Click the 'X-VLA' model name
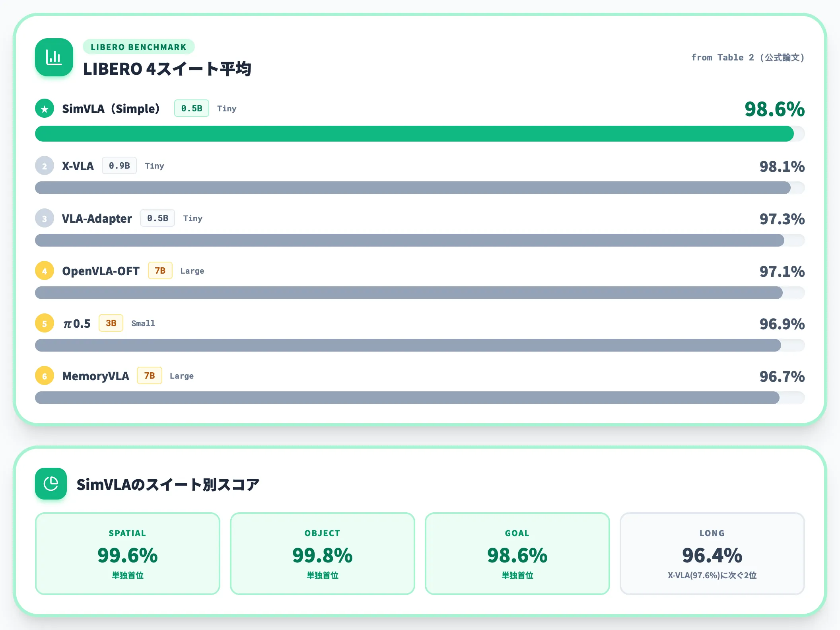This screenshot has width=840, height=630. [x=78, y=166]
